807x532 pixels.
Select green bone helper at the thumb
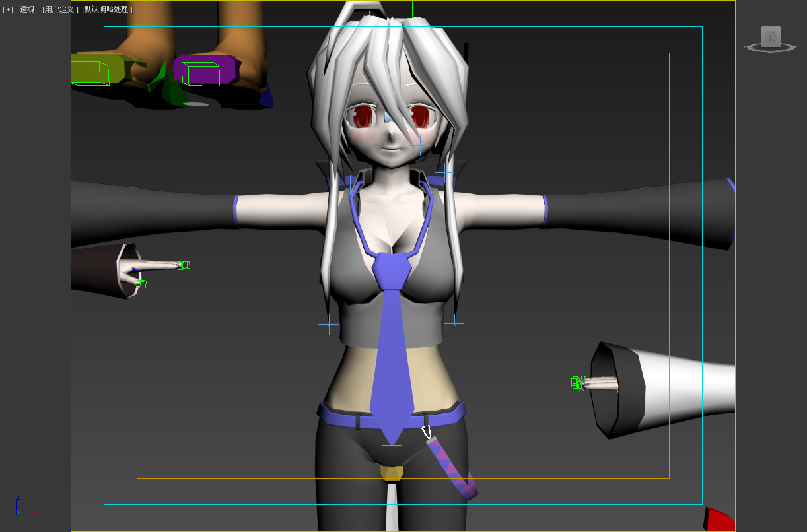pyautogui.click(x=141, y=284)
